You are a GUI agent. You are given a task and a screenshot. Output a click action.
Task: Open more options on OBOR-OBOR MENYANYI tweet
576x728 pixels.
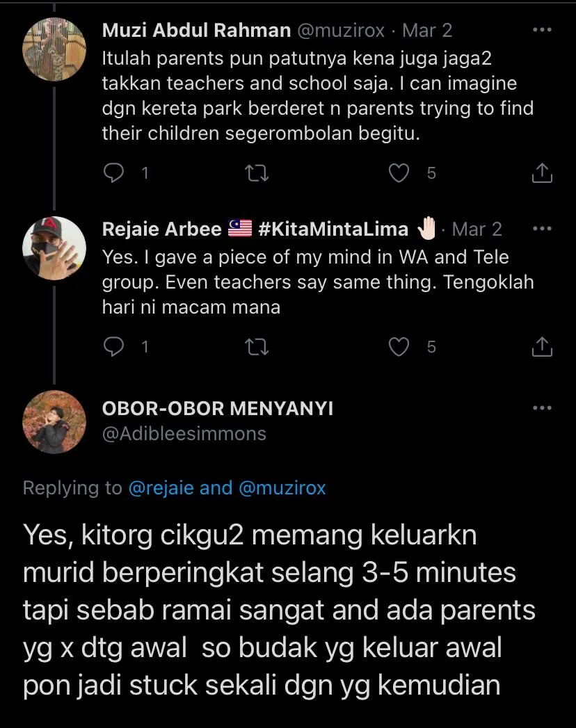tap(541, 408)
